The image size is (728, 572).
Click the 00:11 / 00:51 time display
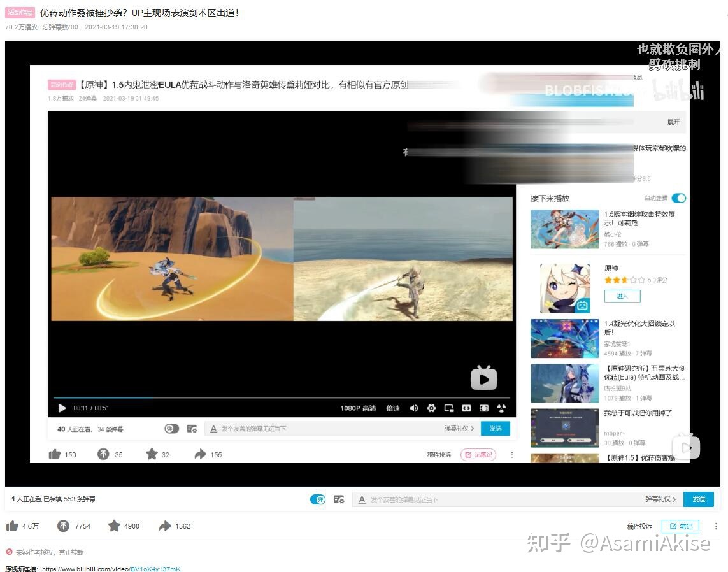(x=91, y=408)
